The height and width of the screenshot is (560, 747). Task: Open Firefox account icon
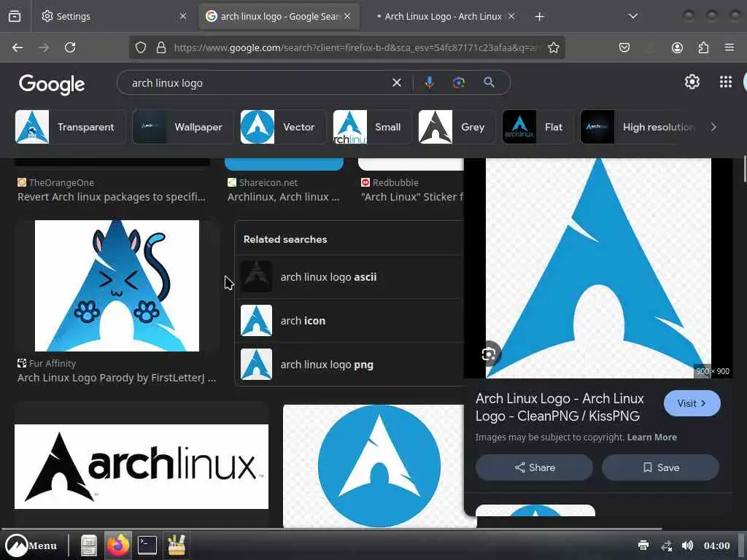(x=677, y=47)
